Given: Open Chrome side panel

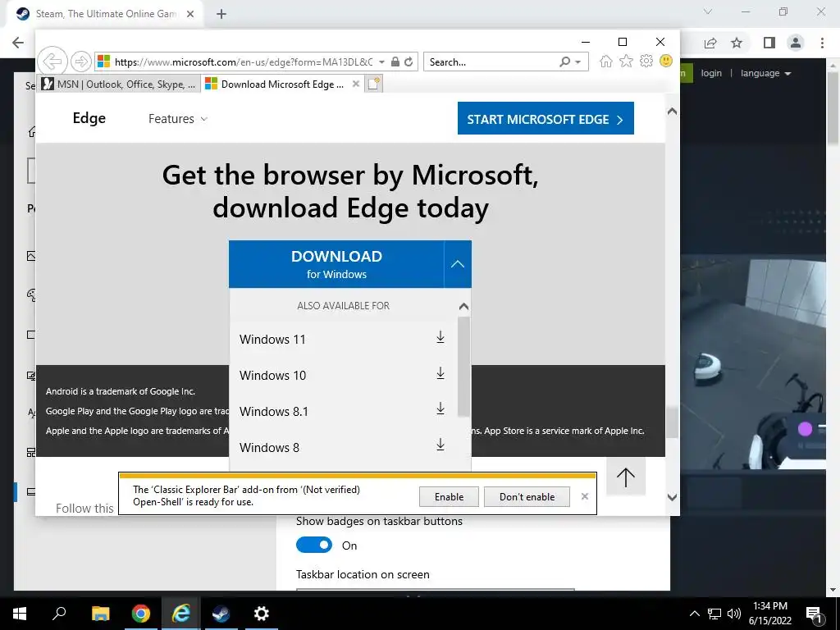Looking at the screenshot, I should [x=769, y=43].
